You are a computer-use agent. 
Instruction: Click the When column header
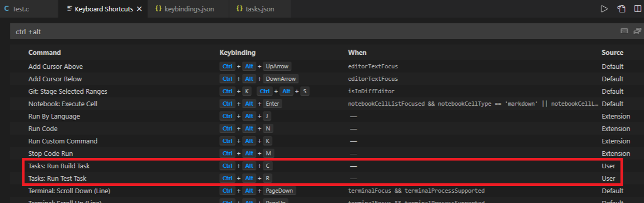[357, 52]
